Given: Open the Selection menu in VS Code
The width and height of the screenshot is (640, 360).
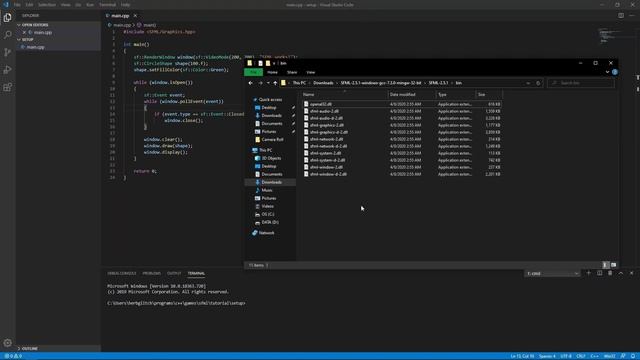Looking at the screenshot, I should point(47,5).
